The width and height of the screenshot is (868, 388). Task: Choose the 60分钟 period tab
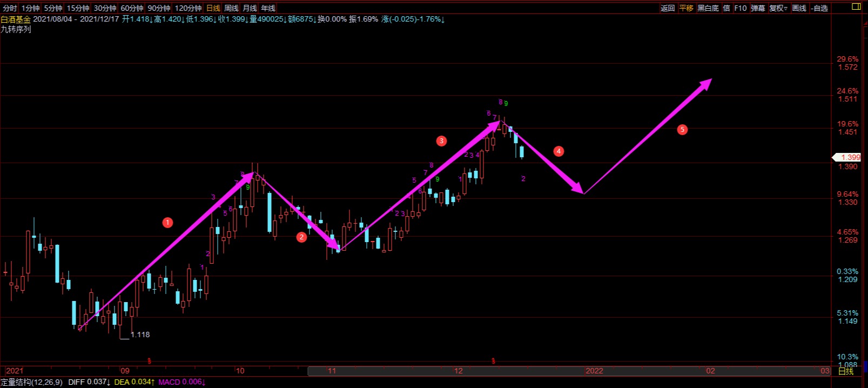(132, 8)
